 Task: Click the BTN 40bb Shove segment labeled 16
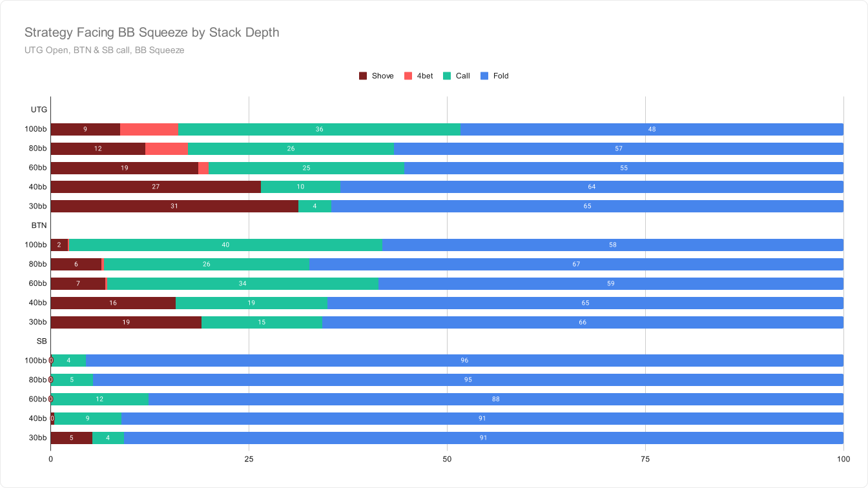click(x=113, y=303)
